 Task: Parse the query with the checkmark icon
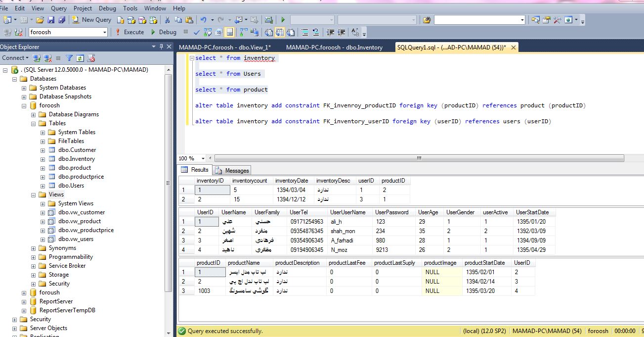(197, 32)
